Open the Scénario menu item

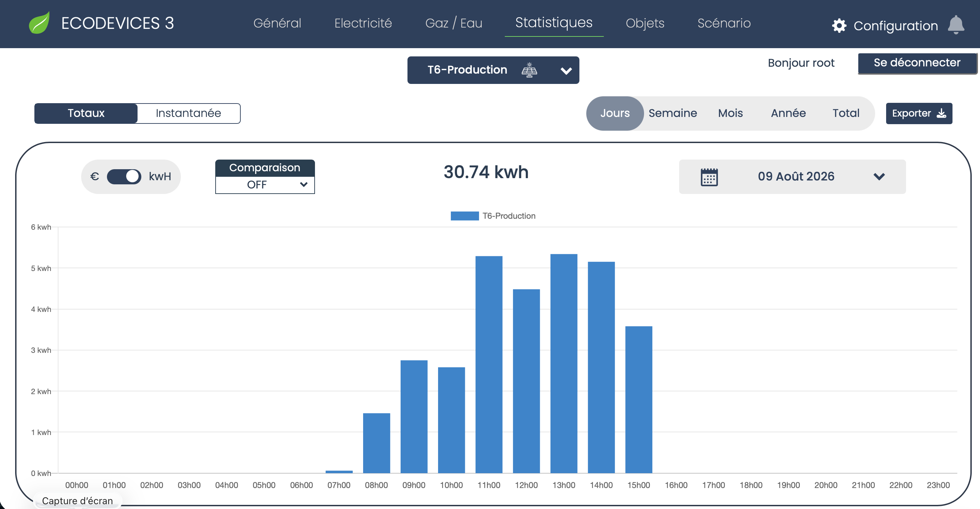(x=724, y=23)
